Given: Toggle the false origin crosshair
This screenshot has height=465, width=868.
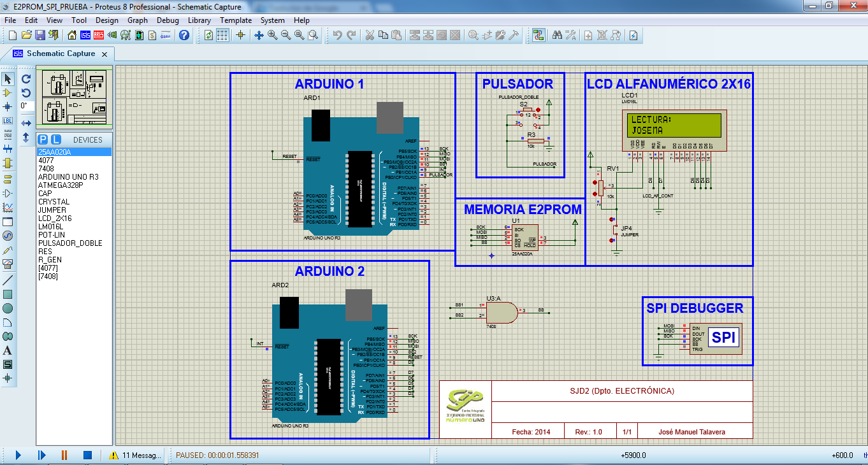Looking at the screenshot, I should [240, 35].
